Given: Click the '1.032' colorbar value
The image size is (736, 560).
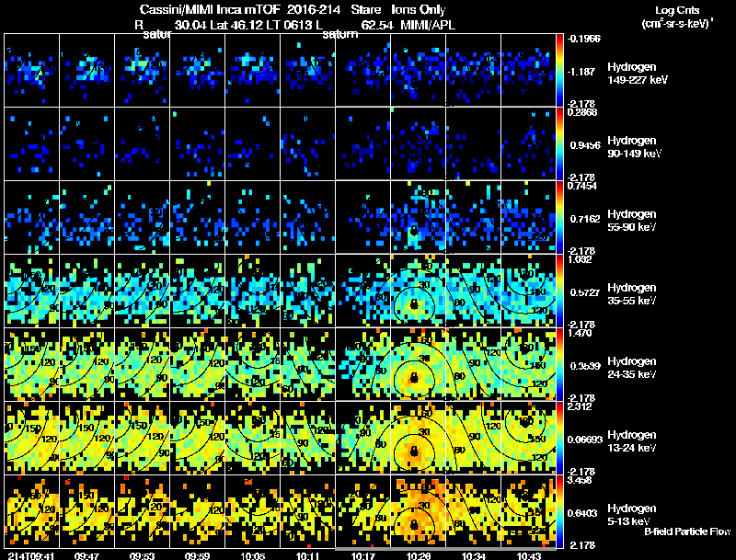Looking at the screenshot, I should [580, 259].
